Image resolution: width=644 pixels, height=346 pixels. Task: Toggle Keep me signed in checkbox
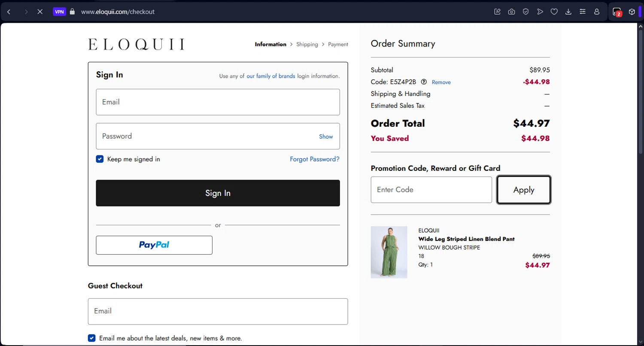click(100, 159)
